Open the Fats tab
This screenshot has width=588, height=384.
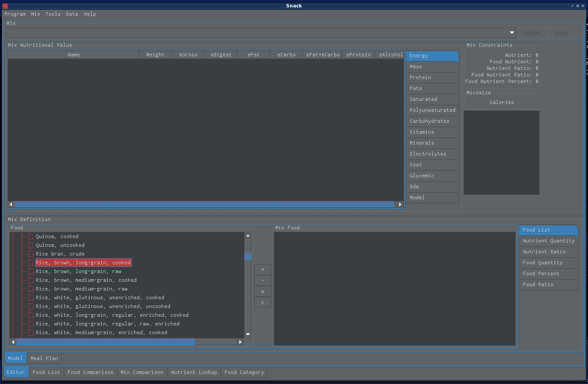click(x=432, y=88)
